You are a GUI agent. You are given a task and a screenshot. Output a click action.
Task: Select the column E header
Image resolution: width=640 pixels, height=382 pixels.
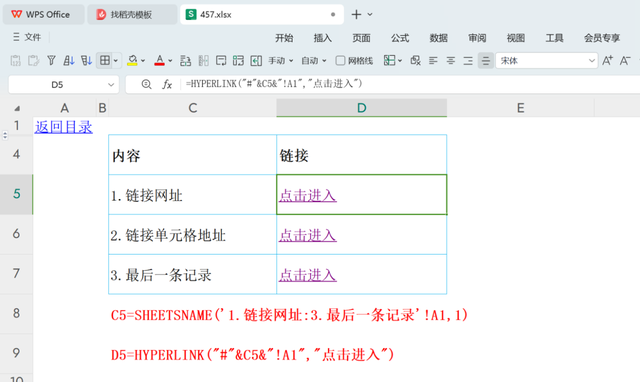click(x=520, y=108)
